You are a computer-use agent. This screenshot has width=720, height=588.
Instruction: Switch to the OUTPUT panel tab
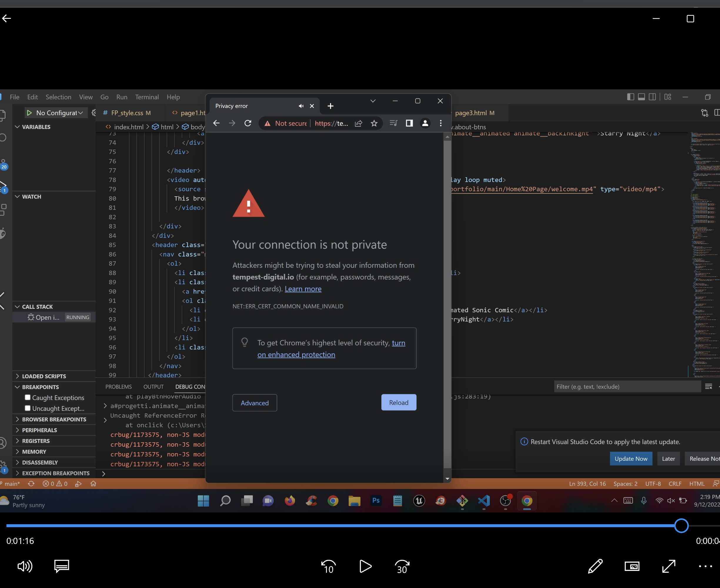[x=153, y=387]
